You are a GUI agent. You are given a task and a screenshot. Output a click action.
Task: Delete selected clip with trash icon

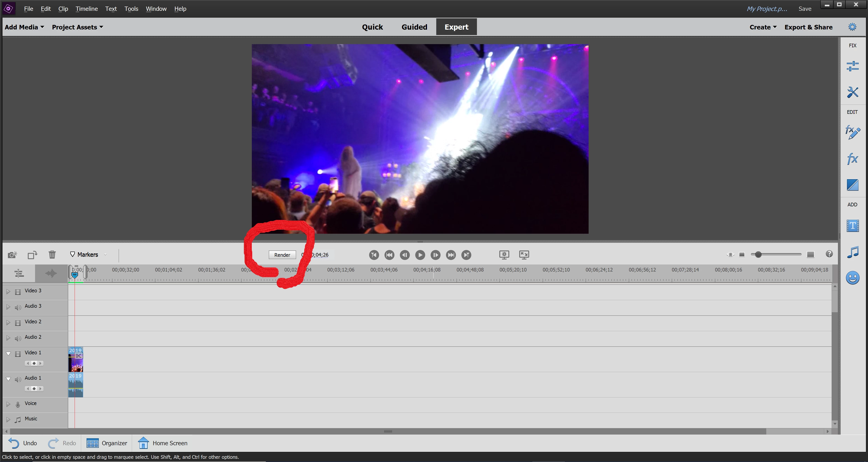coord(52,255)
